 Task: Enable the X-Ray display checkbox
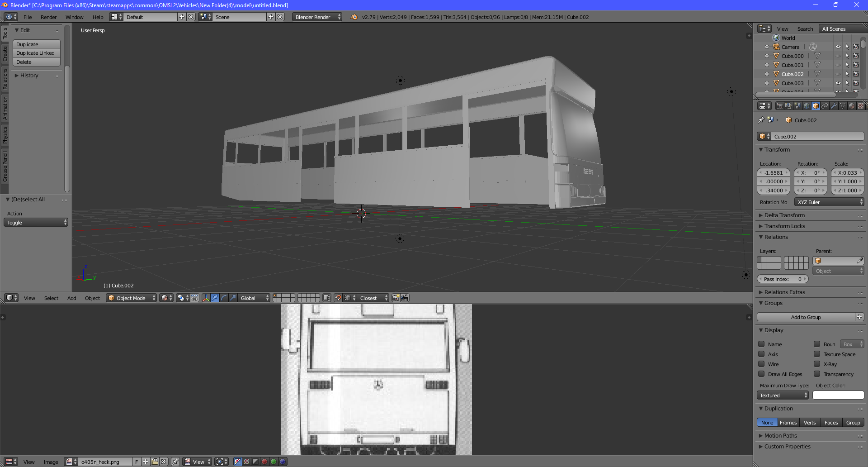[817, 364]
